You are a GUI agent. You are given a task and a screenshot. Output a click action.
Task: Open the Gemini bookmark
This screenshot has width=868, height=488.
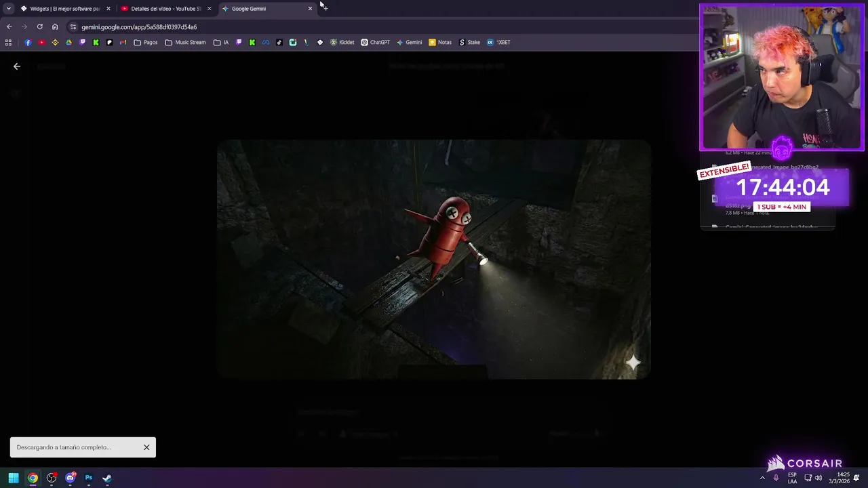coord(410,42)
